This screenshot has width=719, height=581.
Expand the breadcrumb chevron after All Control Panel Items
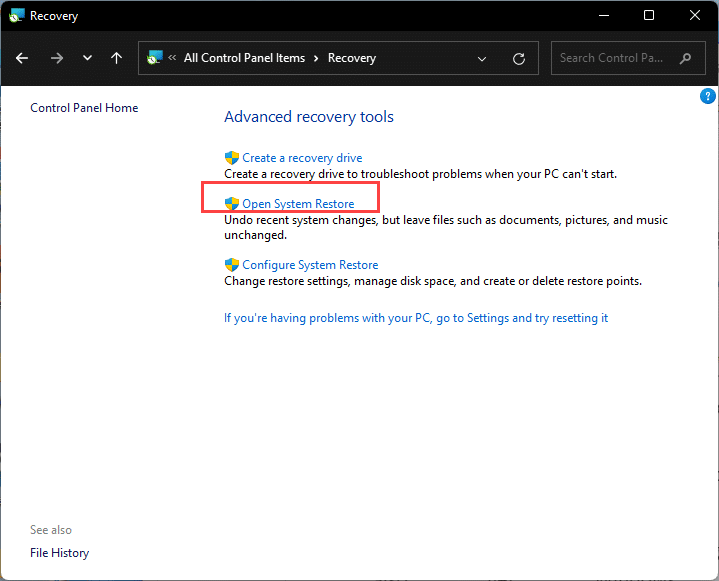[316, 58]
